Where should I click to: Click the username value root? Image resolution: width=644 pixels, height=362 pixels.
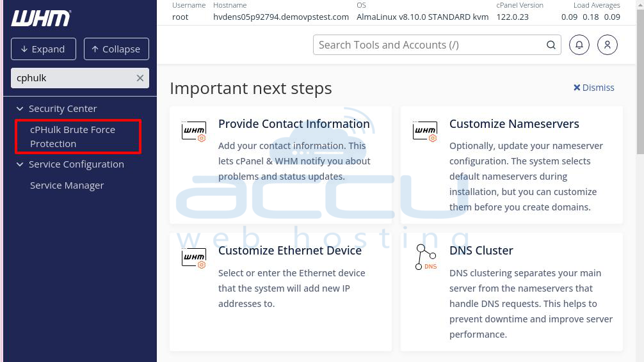tap(181, 17)
